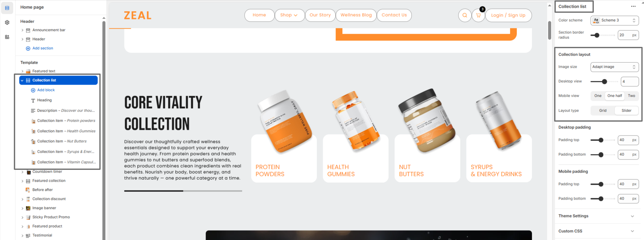Open the App embeds icon in left rail

tap(7, 37)
